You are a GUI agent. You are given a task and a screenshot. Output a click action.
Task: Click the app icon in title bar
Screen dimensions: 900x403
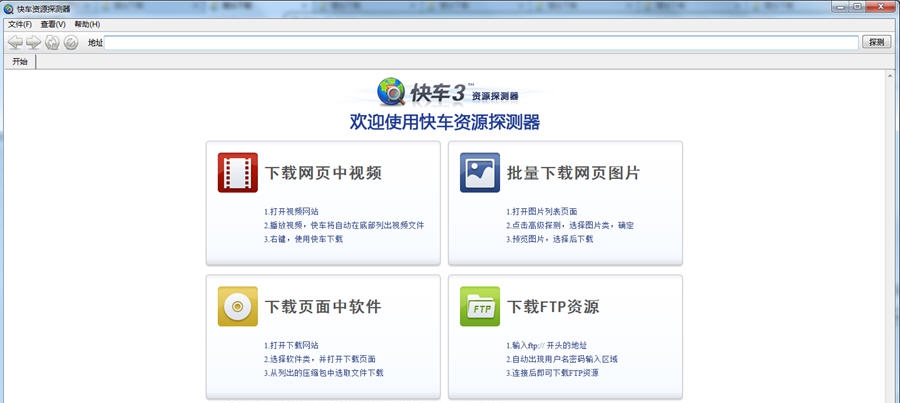pos(8,9)
